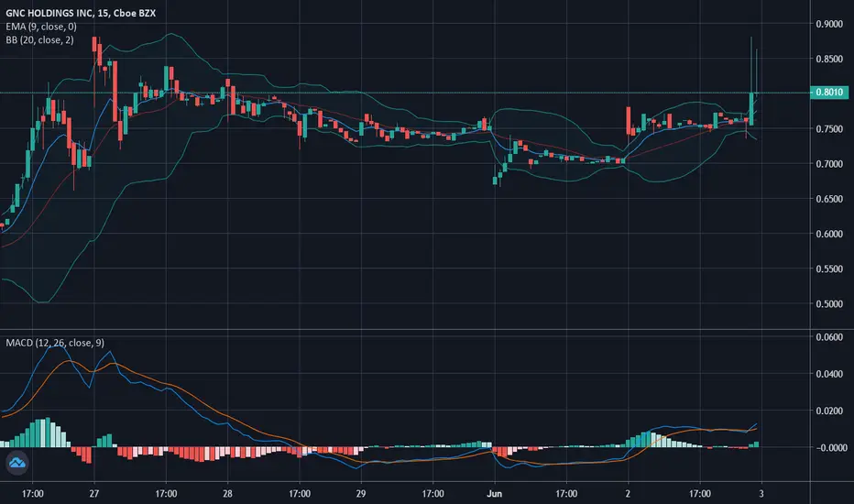Click the 0.6500 price axis label
Image resolution: width=854 pixels, height=504 pixels.
click(829, 199)
